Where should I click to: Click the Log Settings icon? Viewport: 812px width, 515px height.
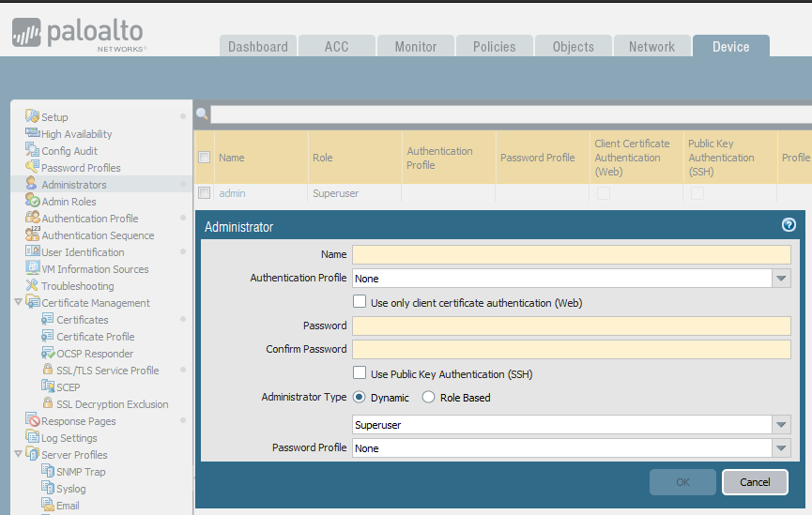[33, 437]
